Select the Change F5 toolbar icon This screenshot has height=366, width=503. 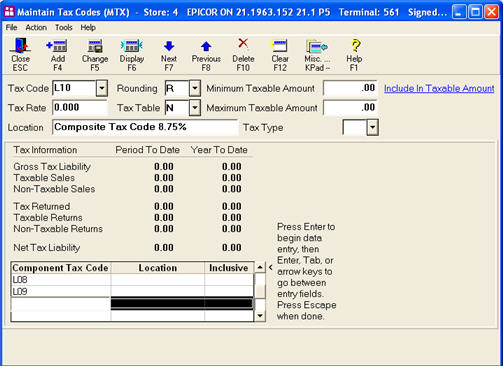(x=95, y=54)
